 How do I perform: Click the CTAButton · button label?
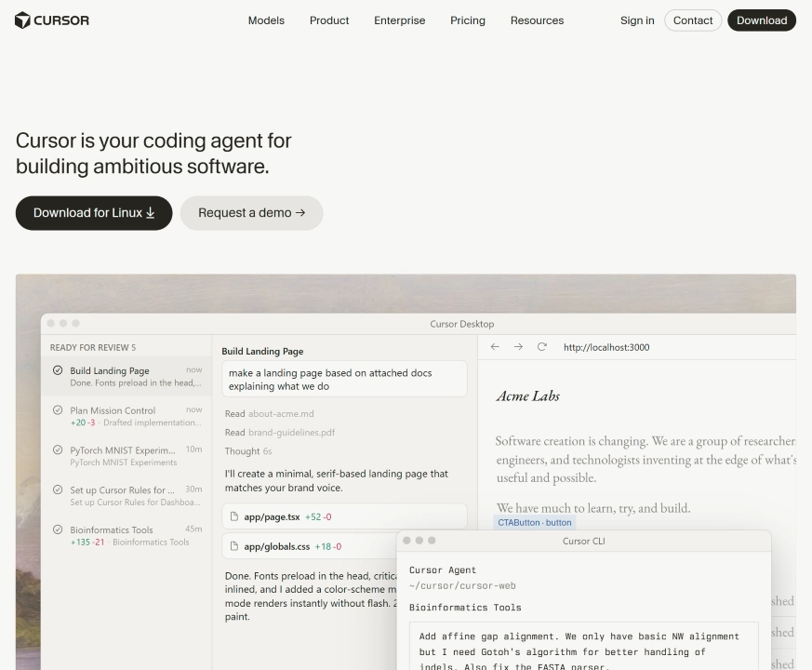[535, 522]
